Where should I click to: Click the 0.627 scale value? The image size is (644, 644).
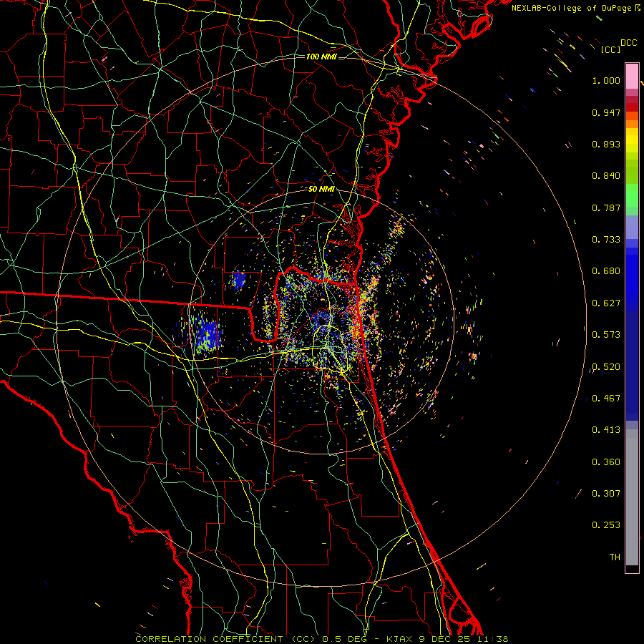pos(606,303)
